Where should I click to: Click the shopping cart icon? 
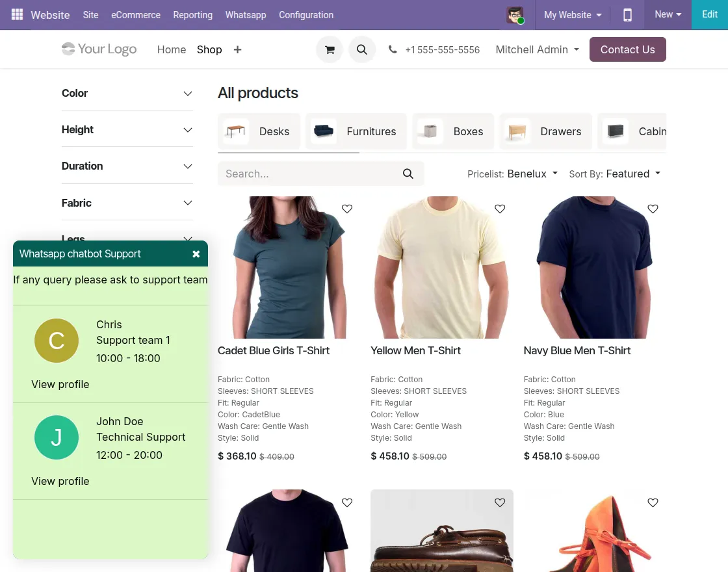point(330,49)
